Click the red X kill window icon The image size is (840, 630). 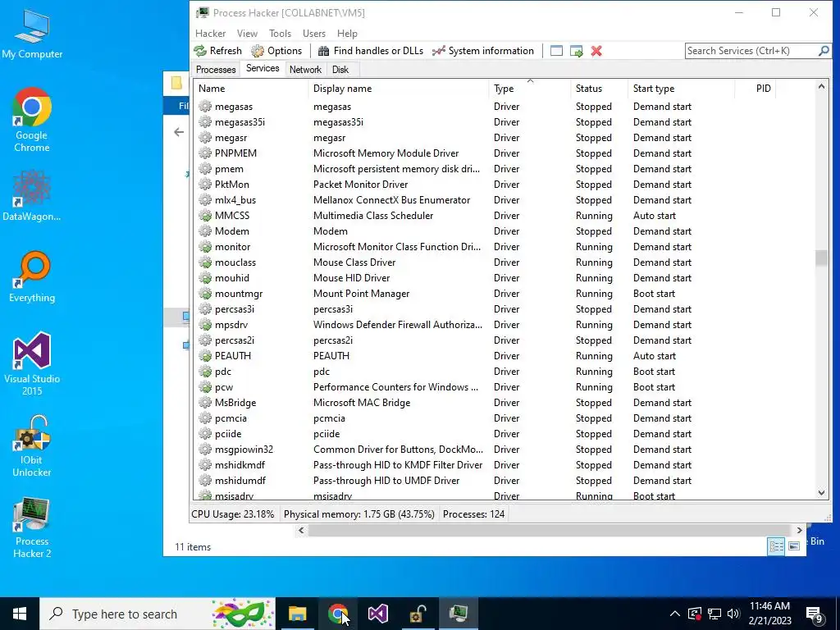tap(596, 51)
